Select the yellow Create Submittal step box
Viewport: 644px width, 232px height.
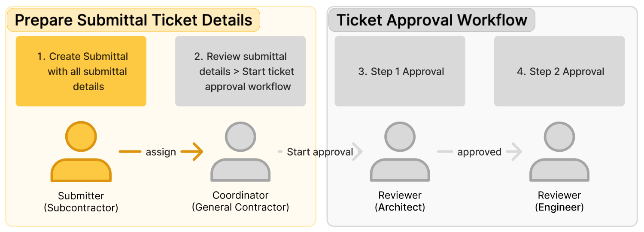[81, 71]
